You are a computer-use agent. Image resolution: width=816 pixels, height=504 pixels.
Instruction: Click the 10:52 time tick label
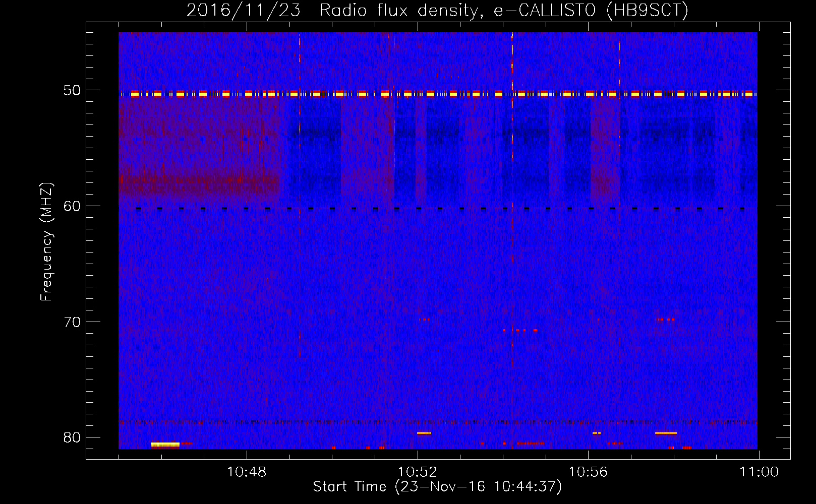tap(418, 472)
